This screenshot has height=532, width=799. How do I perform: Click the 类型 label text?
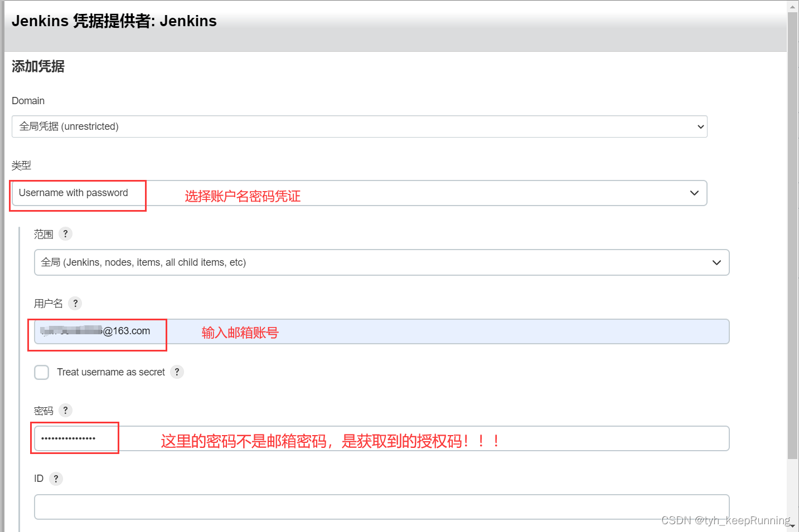[x=21, y=165]
